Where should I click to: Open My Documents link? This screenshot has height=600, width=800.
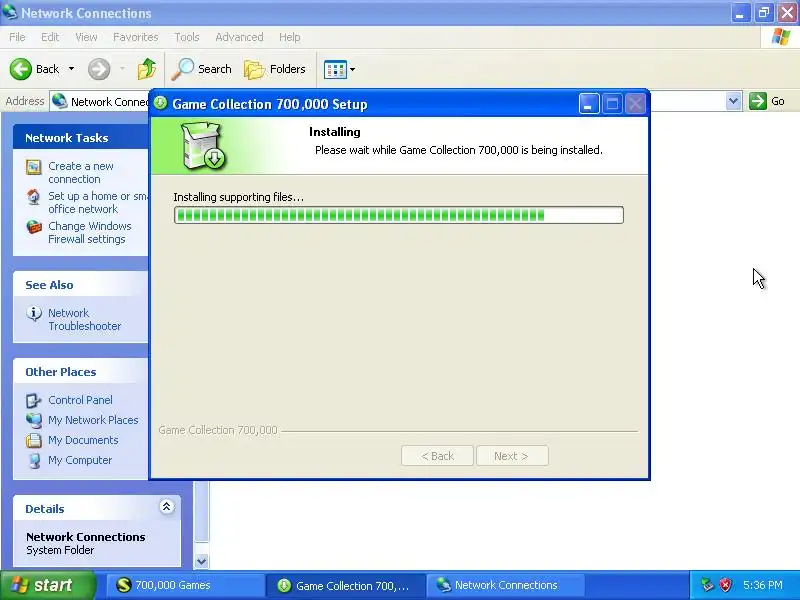(x=83, y=440)
